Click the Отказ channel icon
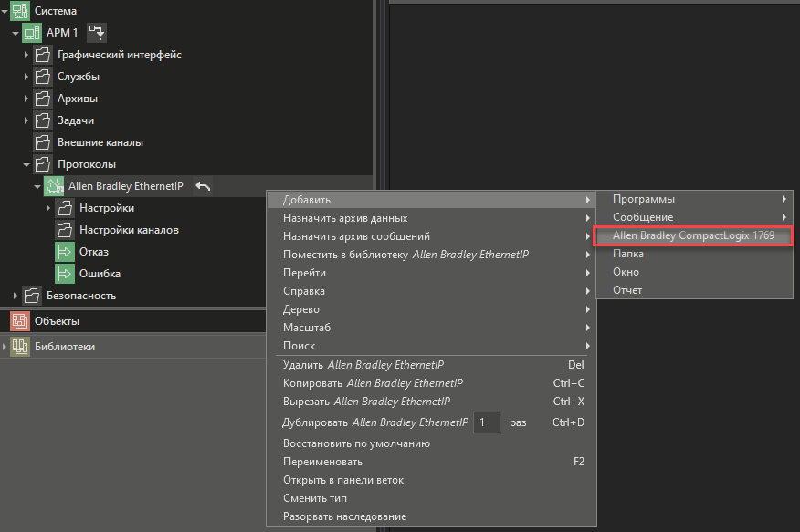800x532 pixels. click(65, 252)
